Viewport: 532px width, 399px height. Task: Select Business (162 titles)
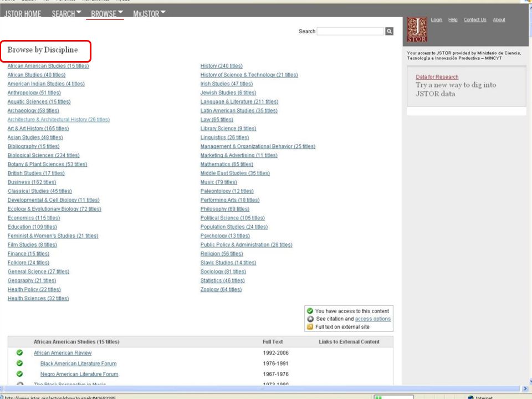32,182
